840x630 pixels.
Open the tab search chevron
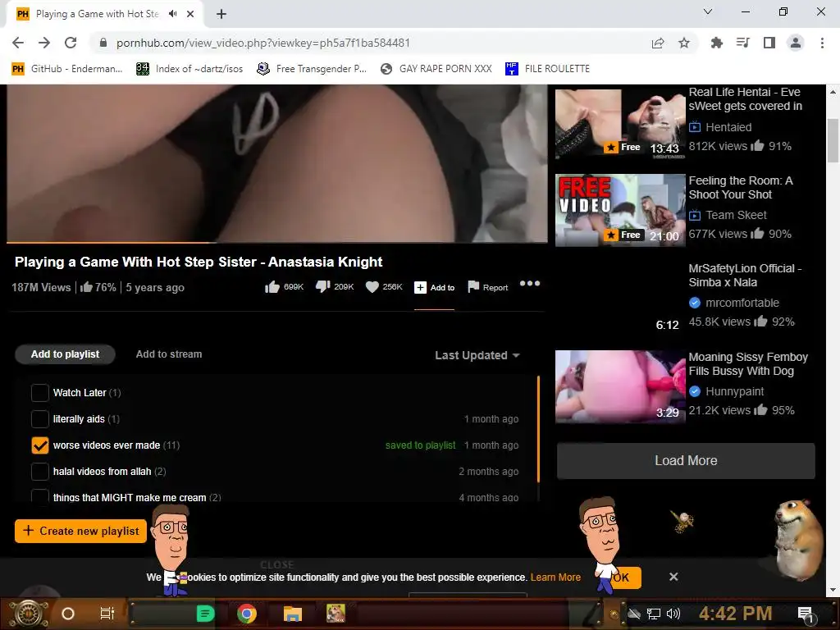click(707, 11)
